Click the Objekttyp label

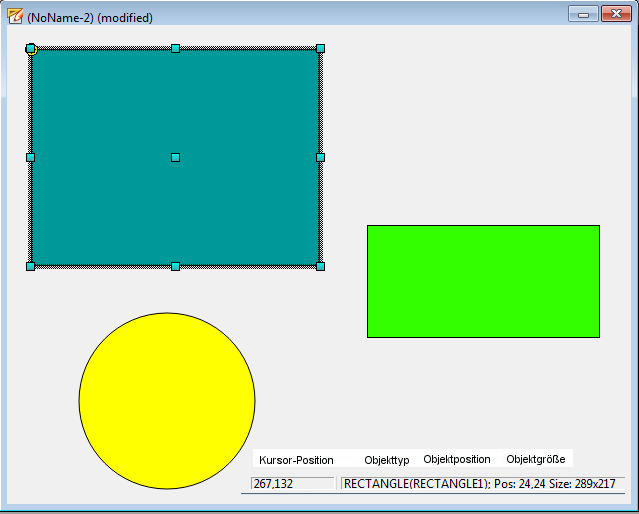click(386, 460)
